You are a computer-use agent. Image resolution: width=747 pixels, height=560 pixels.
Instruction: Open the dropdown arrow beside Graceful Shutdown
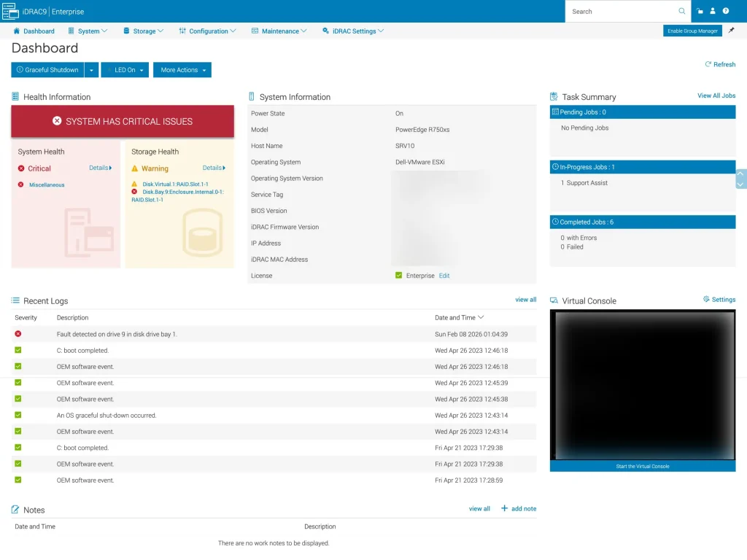(x=92, y=70)
